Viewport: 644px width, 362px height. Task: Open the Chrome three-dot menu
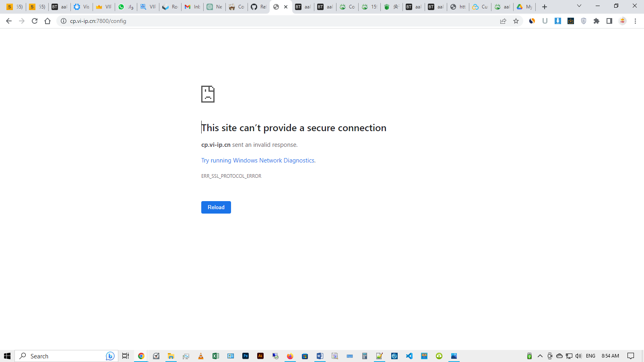click(636, 21)
